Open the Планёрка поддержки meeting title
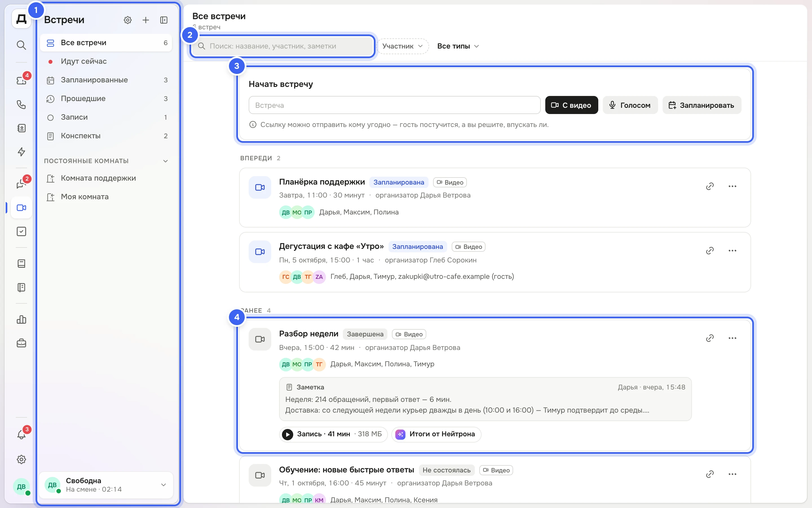The height and width of the screenshot is (508, 812). [322, 182]
